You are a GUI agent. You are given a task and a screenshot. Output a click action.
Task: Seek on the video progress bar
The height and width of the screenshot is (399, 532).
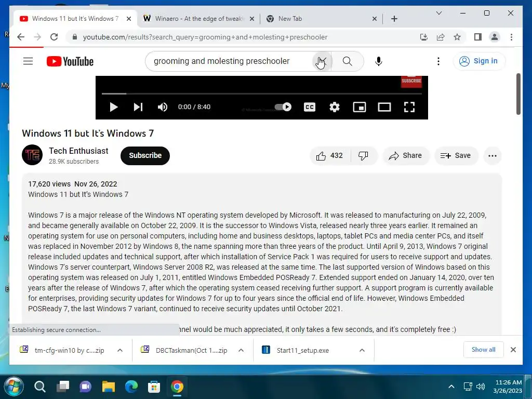coord(262,94)
